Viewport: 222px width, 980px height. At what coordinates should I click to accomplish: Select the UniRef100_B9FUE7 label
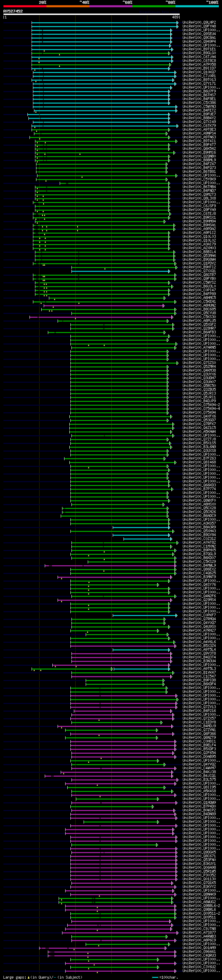coord(199,114)
